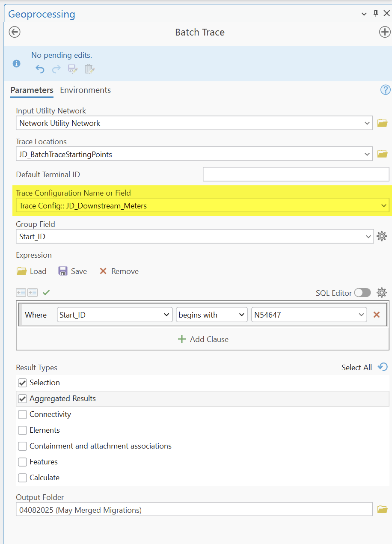Uncheck the Selection result type
Image resolution: width=392 pixels, height=544 pixels.
[x=22, y=383]
